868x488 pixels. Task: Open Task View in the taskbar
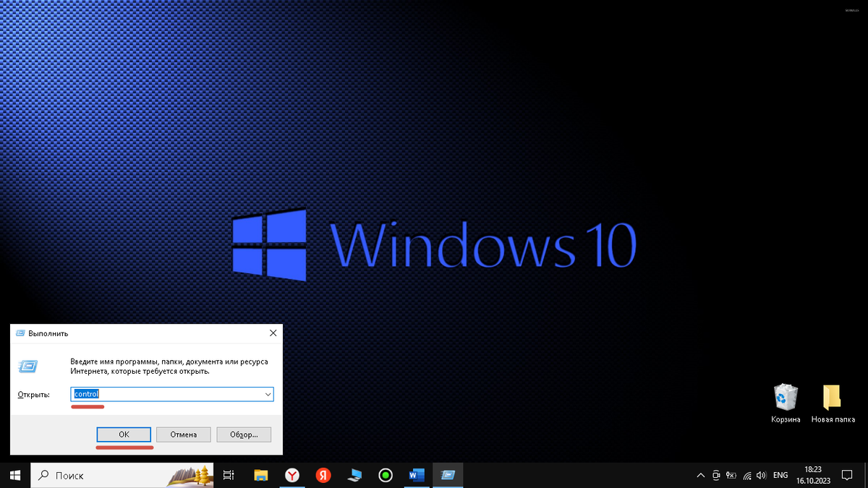(x=229, y=475)
